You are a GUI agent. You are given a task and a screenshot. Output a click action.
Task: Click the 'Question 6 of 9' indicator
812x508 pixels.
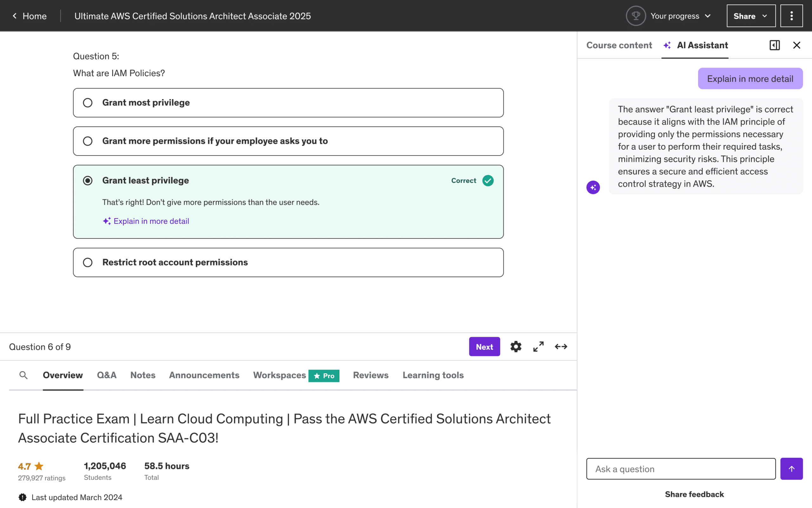40,347
